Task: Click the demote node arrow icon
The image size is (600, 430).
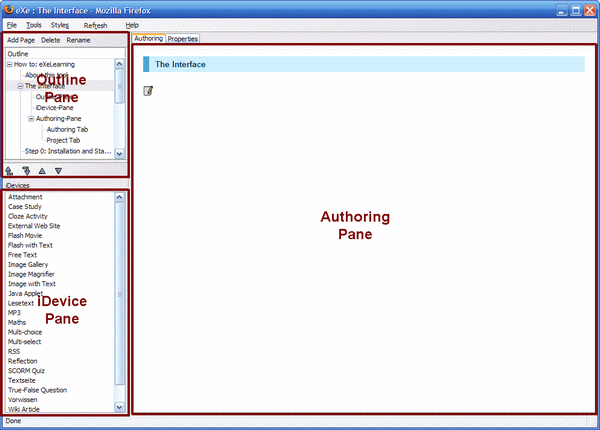Action: click(x=26, y=171)
